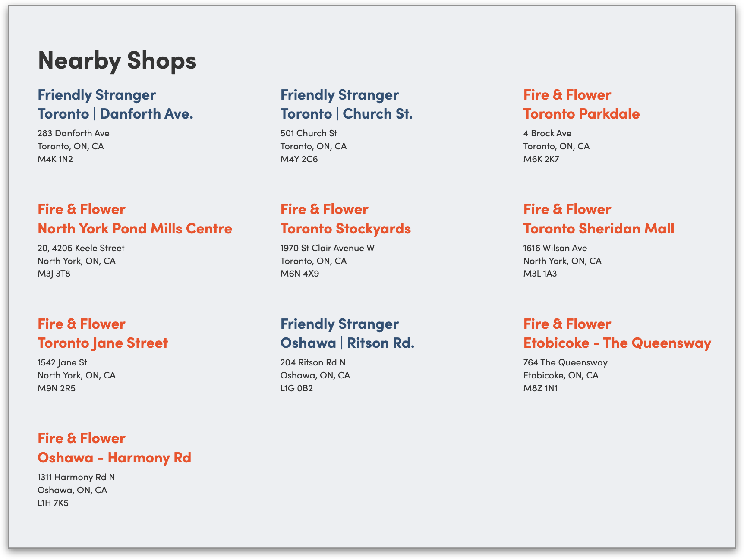This screenshot has width=744, height=560.
Task: Click the 501 Church St address line
Action: pos(309,133)
